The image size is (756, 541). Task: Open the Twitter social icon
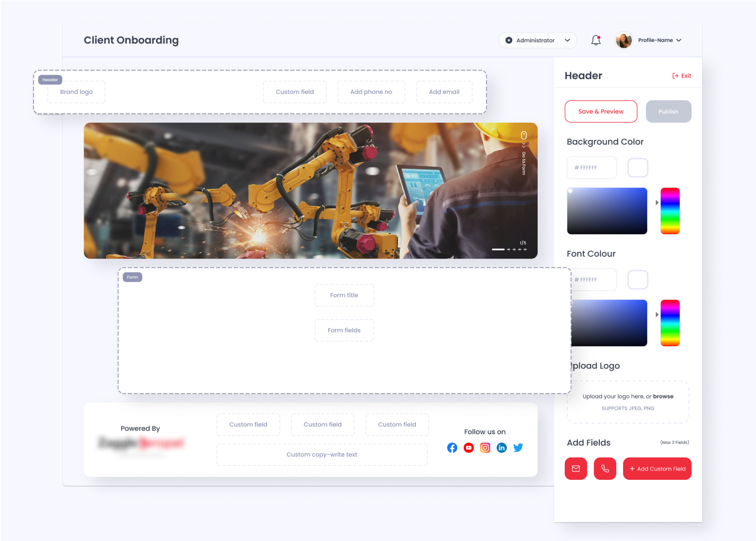[x=518, y=447]
